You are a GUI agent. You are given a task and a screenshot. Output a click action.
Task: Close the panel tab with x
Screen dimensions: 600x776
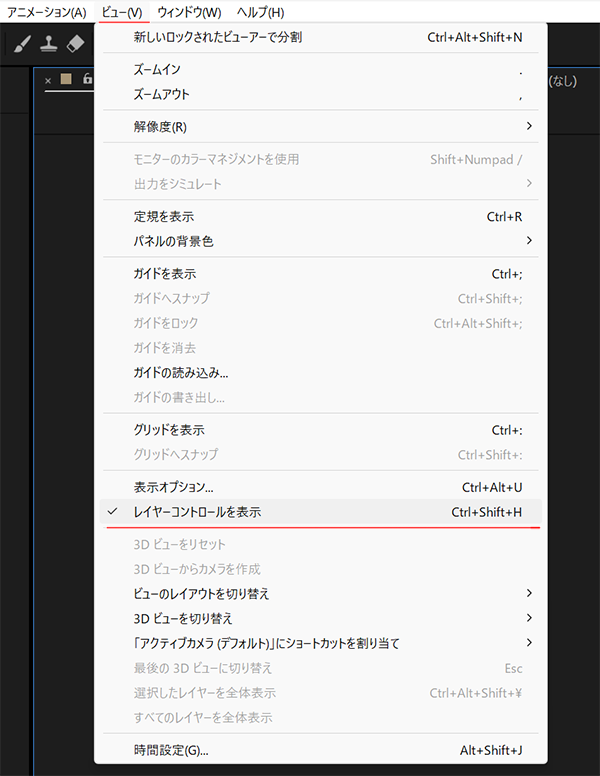coord(48,80)
